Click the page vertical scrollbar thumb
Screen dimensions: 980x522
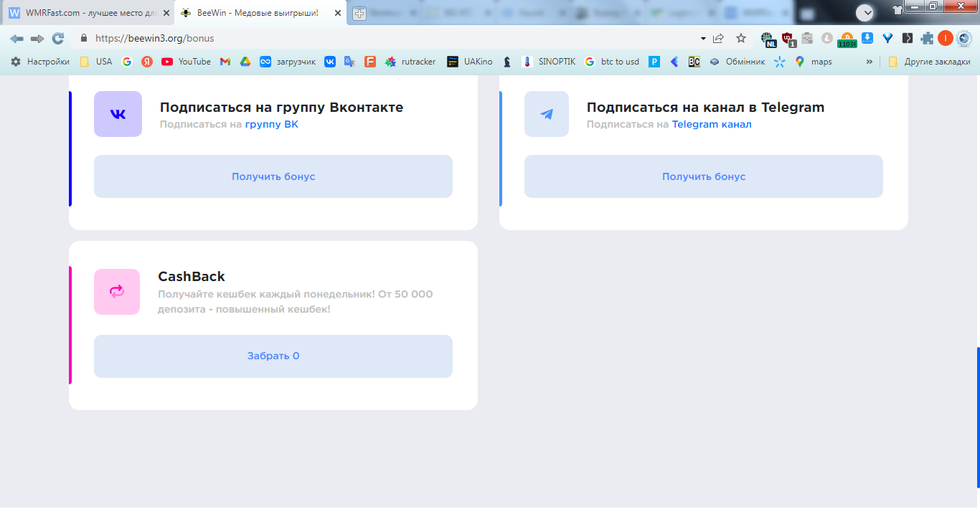[x=977, y=419]
